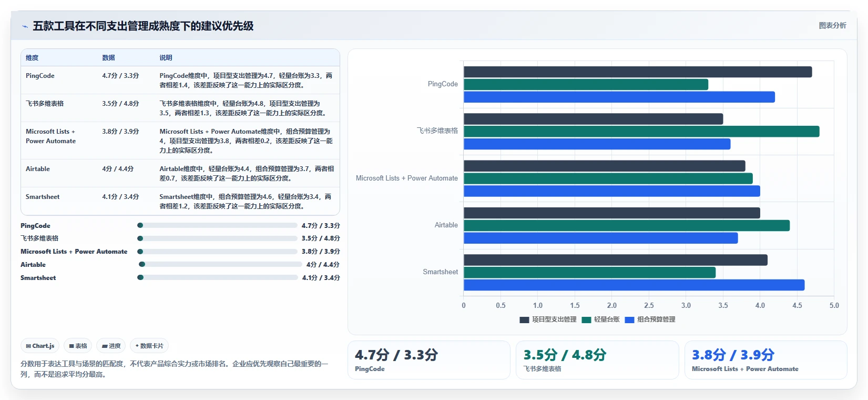Viewport: 868px width, 400px height.
Task: Click the page title 五款工具在不同支出管理成熟度下的建议优先级
Action: tap(143, 26)
